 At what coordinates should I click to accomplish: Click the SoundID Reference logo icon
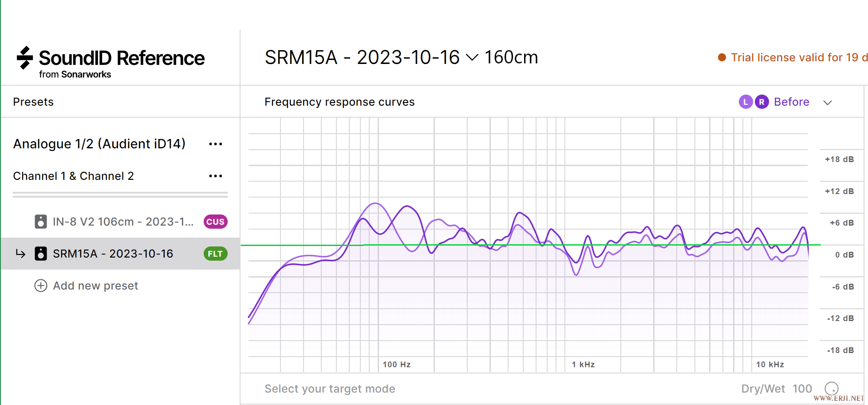coord(25,58)
